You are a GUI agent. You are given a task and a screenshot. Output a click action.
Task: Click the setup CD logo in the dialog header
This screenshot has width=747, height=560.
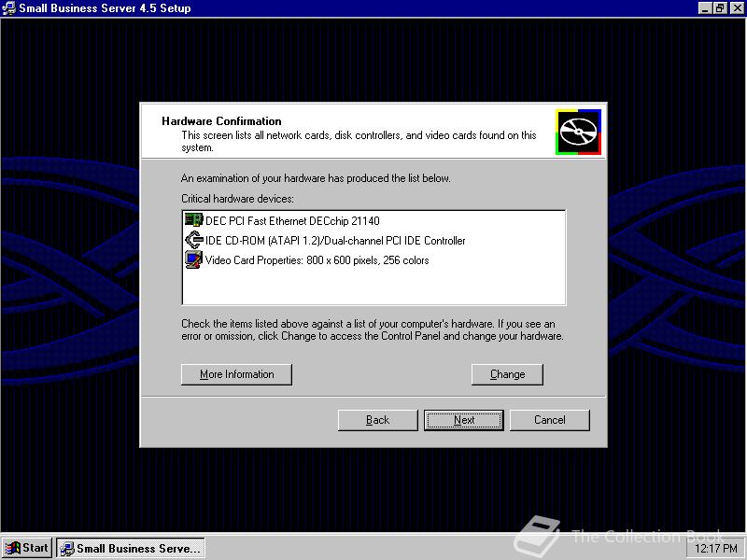tap(578, 132)
